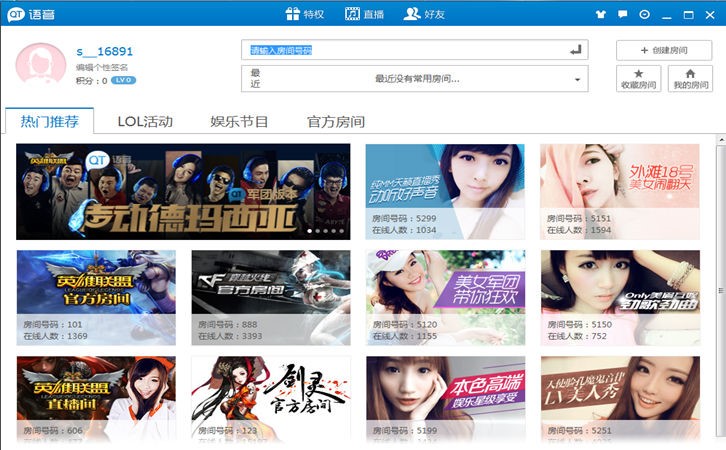The width and height of the screenshot is (726, 450).
Task: Open 收藏房间 with the star icon
Action: coord(638,79)
